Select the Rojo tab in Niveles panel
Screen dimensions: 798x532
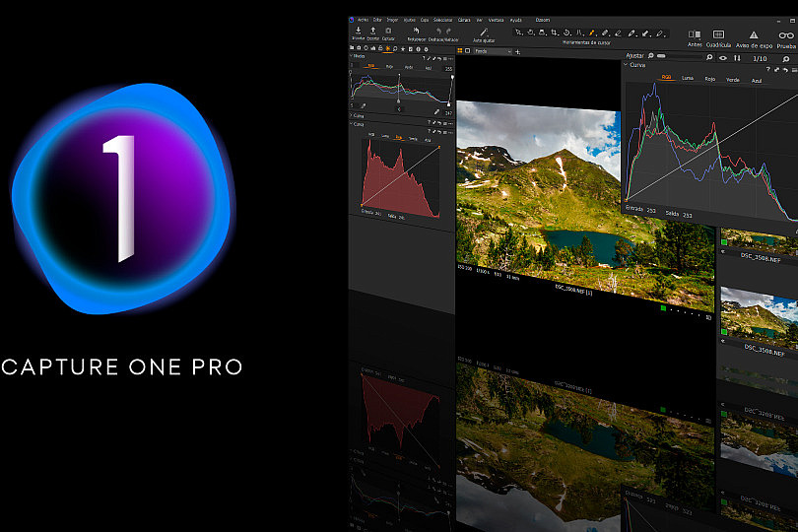pos(389,67)
